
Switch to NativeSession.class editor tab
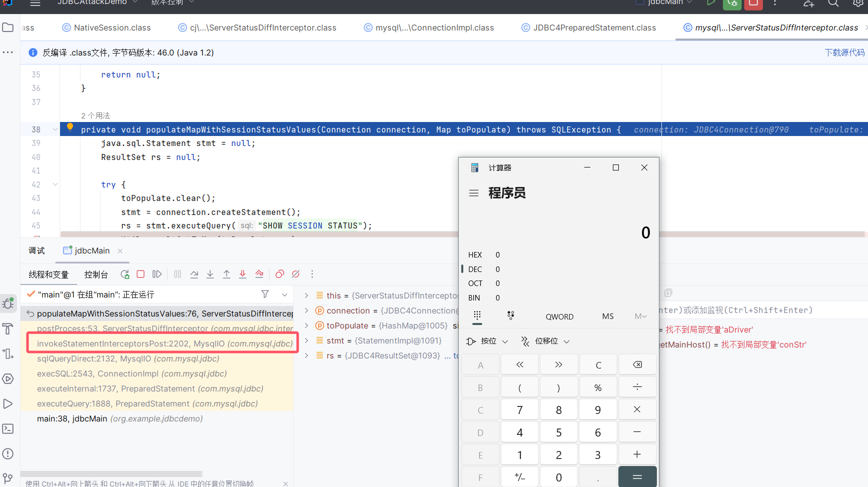[x=106, y=27]
